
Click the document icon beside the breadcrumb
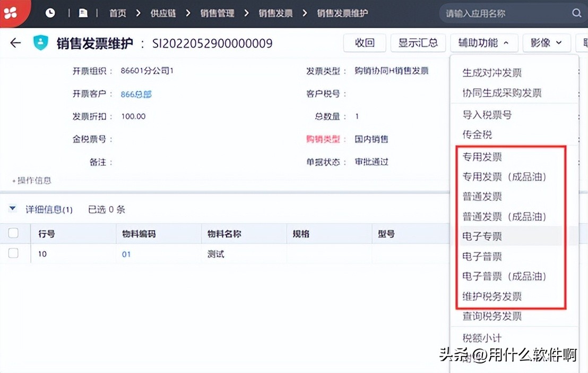point(82,12)
